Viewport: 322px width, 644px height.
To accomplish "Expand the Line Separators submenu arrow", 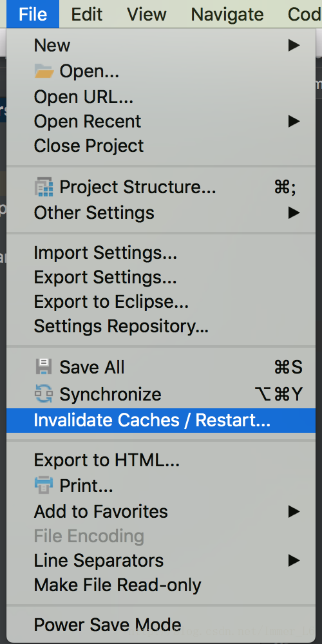I will pos(294,560).
